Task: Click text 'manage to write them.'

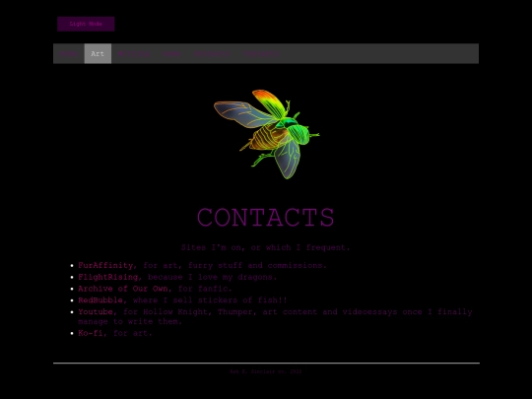Action: point(130,321)
